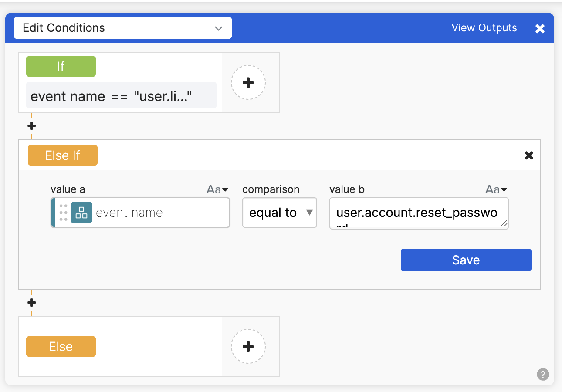Close the Edit Conditions panel
This screenshot has height=392, width=562.
540,29
